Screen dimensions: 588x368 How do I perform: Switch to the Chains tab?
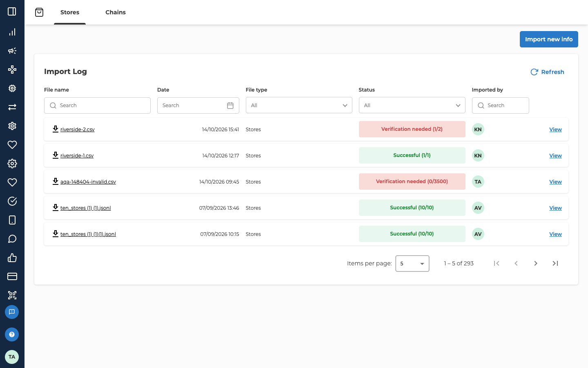[x=116, y=12]
